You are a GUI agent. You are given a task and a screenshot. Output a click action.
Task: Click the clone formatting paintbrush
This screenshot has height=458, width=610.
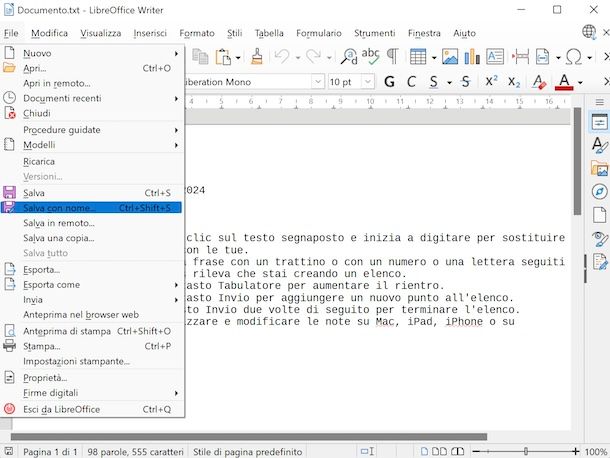(257, 57)
